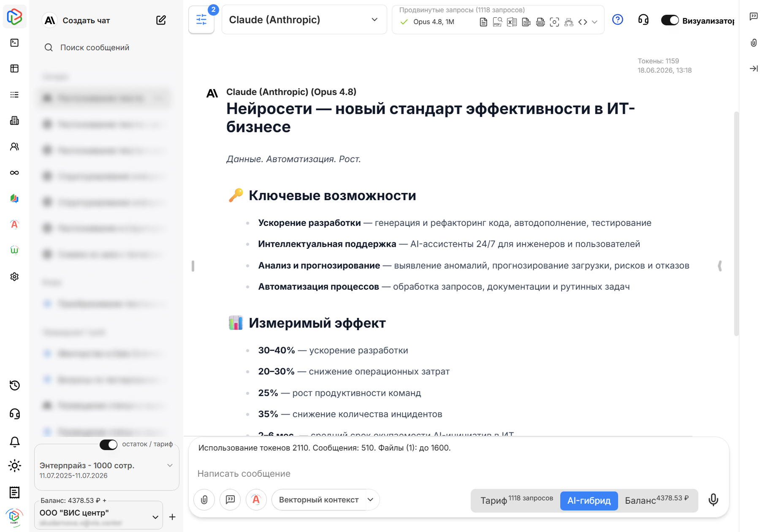Click the PDF search icon in model bar
The height and width of the screenshot is (532, 768).
497,22
